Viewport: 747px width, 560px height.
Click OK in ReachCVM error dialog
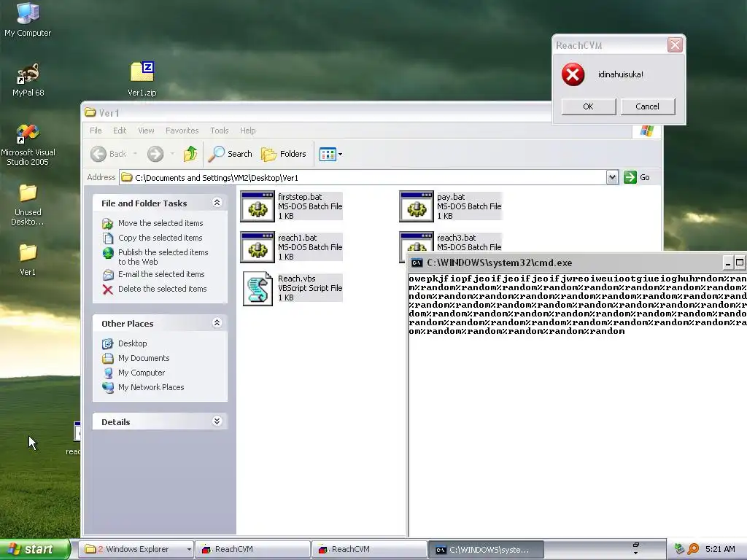589,106
